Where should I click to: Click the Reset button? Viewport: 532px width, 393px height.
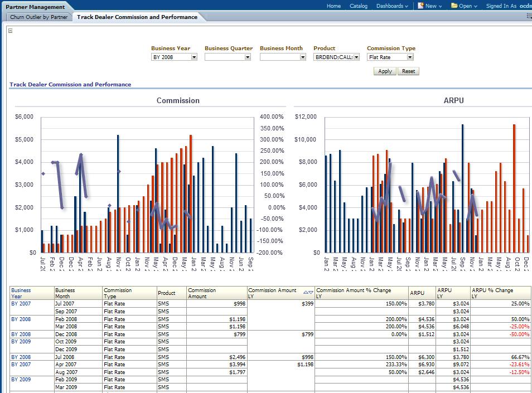point(408,71)
